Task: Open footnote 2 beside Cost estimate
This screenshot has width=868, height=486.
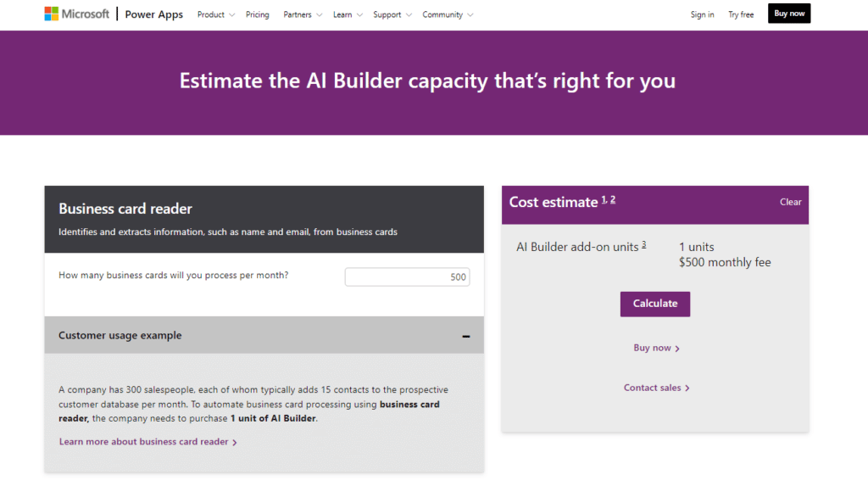Action: tap(613, 199)
